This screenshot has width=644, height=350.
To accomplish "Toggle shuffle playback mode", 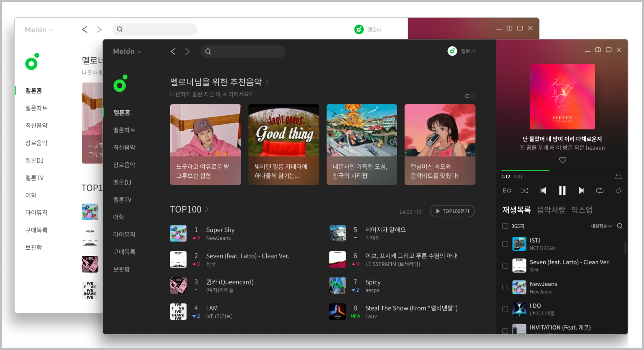I will pyautogui.click(x=525, y=191).
